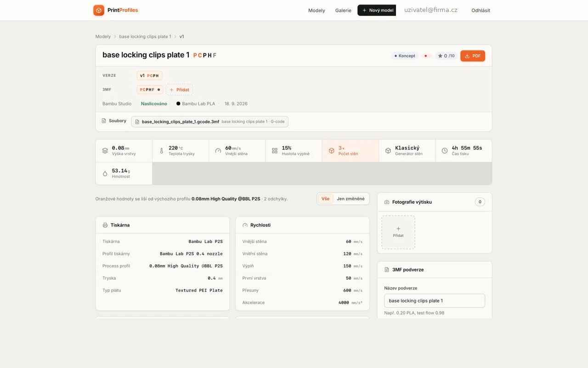Click the Textured PEI Plate value
Viewport: 588px width, 368px height.
[199, 290]
